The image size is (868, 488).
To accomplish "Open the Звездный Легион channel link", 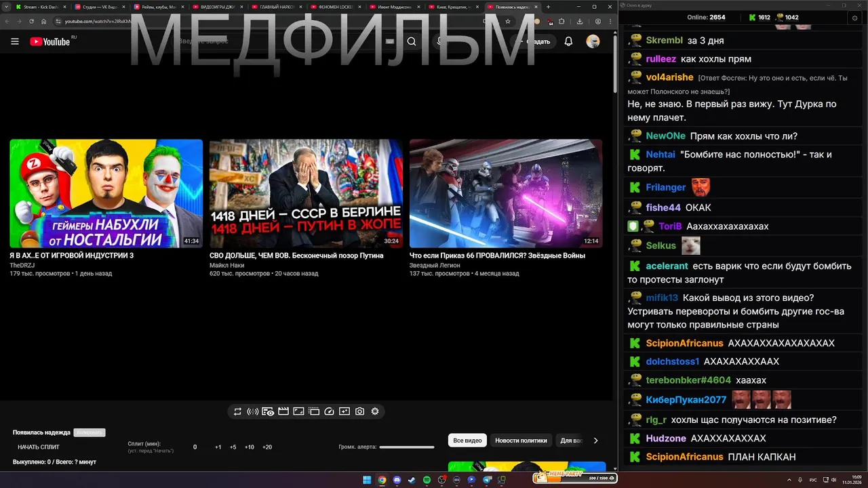I will [x=435, y=265].
